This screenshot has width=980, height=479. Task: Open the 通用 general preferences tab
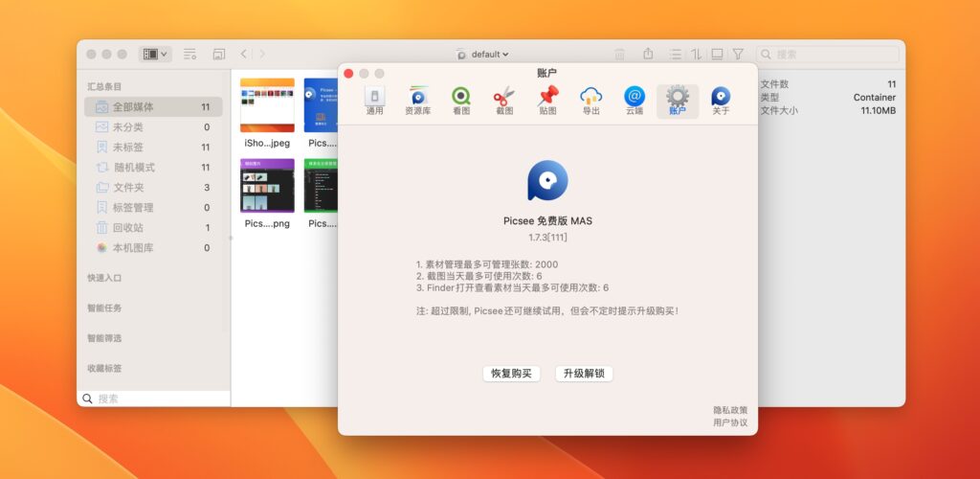pyautogui.click(x=374, y=102)
